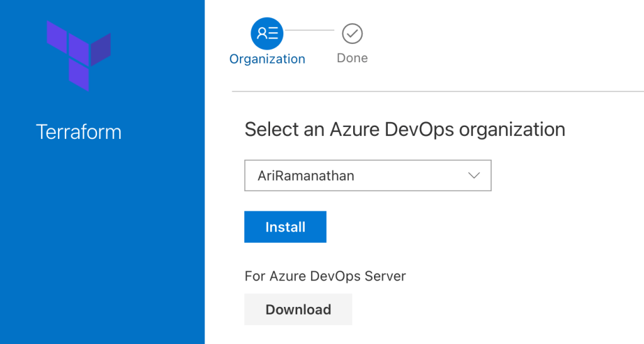Go to the Done step label

point(352,58)
